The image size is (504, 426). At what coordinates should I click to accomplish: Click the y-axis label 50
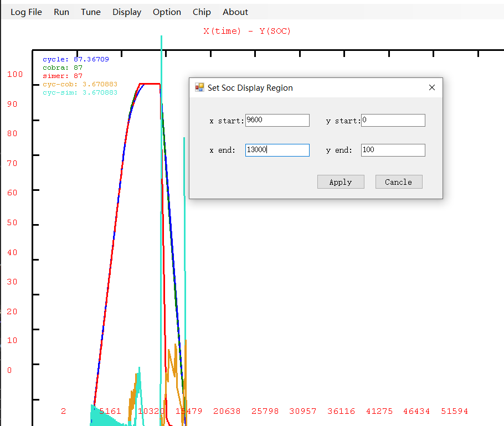tap(12, 222)
